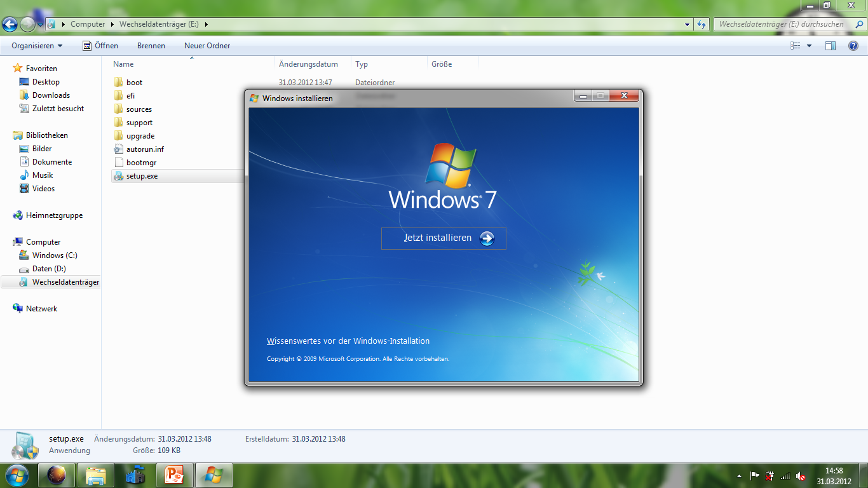Sort by Typ column header

point(390,64)
